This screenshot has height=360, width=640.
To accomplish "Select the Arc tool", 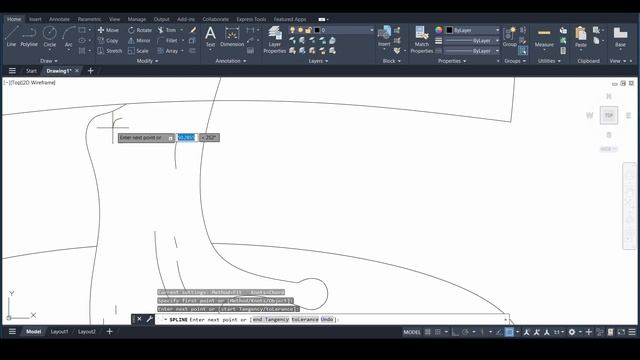I will (68, 36).
